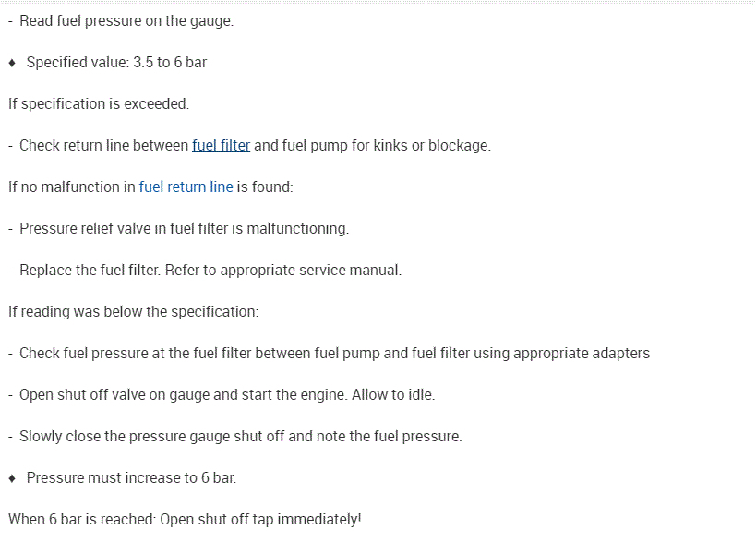Click 'Read fuel pressure on the gauge' line
Viewport: 756px width, 542px height.
(126, 20)
